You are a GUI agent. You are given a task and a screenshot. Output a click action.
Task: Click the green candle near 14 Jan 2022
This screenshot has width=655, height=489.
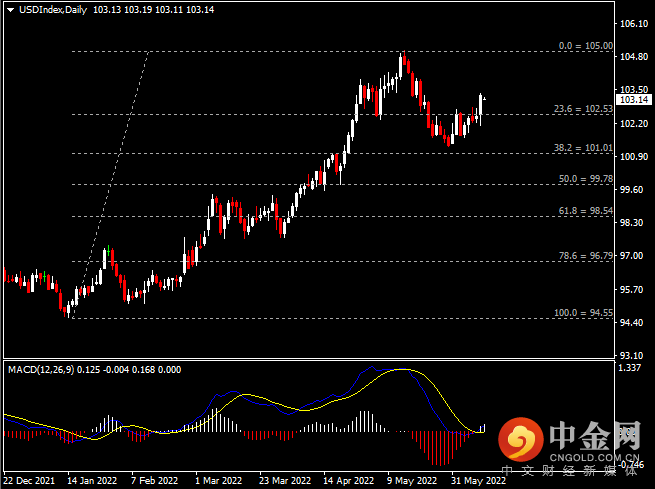pyautogui.click(x=108, y=251)
